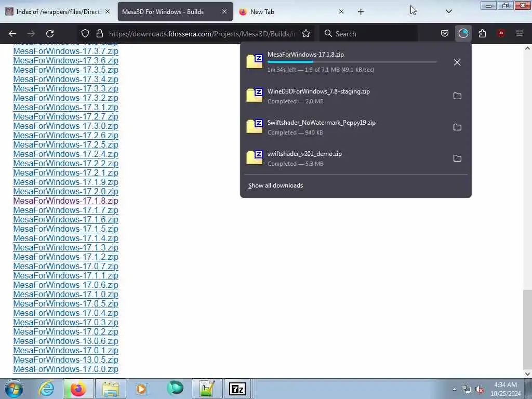
Task: Click the download progress bar for MesaForWindows-17.1.8
Action: tap(352, 62)
